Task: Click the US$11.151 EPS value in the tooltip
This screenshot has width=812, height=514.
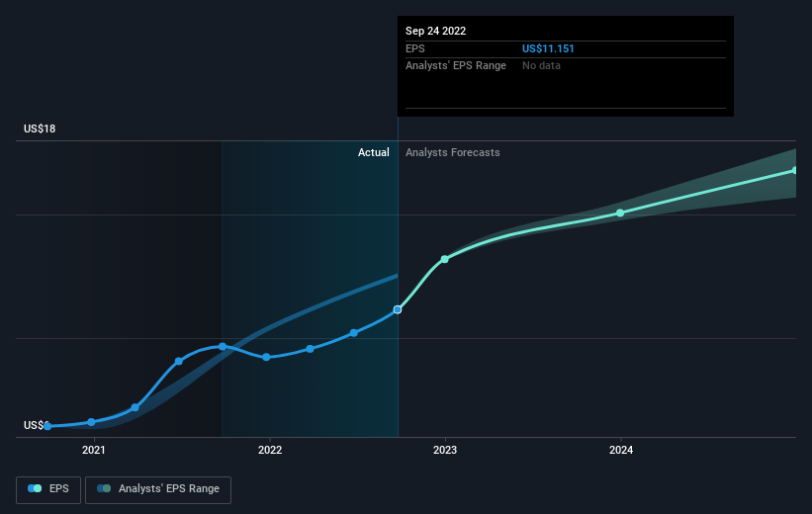Action: click(x=548, y=47)
